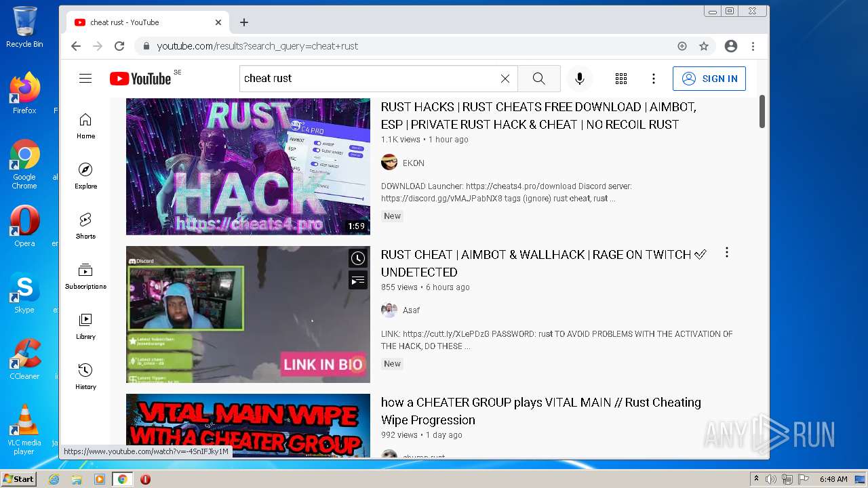Add Asaf video to Watch later

(358, 258)
